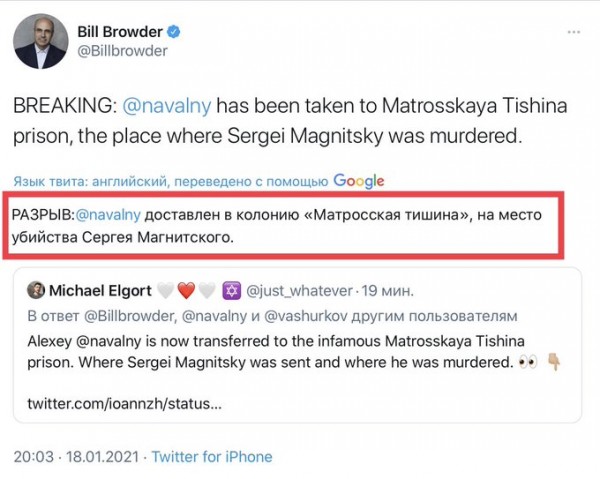600x479 pixels.
Task: Click the red heart emoji
Action: point(187,290)
